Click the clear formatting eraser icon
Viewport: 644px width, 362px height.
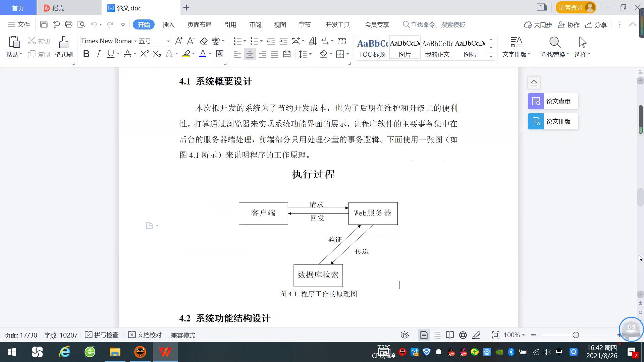(x=204, y=41)
